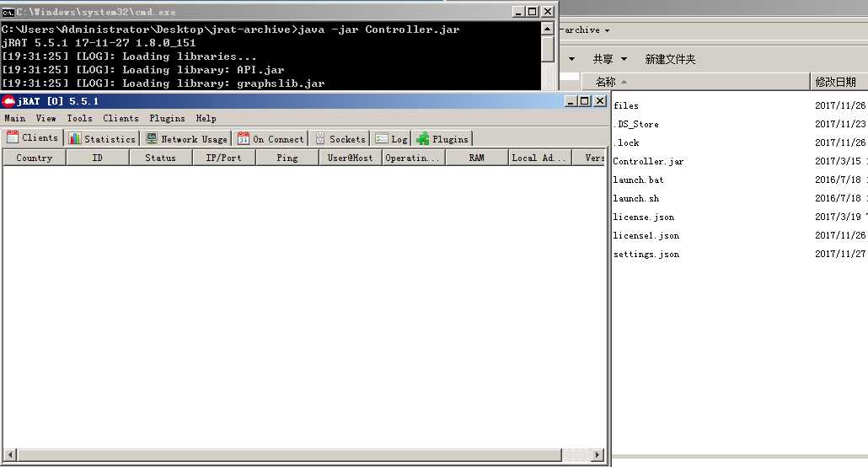
Task: Minimize the cmd.exe window
Action: point(518,12)
